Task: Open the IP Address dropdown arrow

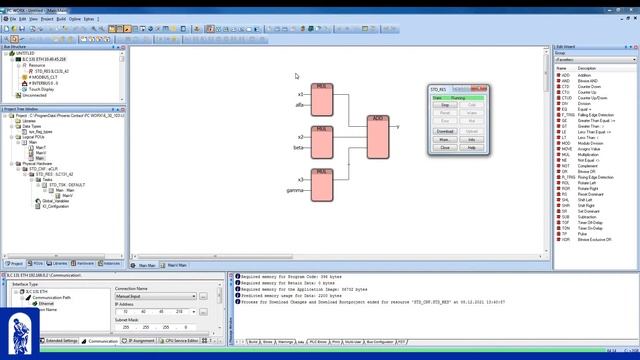Action: click(x=194, y=312)
